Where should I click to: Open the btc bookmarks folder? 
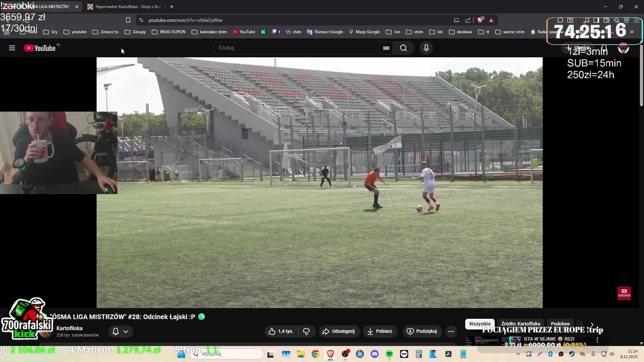pos(436,32)
